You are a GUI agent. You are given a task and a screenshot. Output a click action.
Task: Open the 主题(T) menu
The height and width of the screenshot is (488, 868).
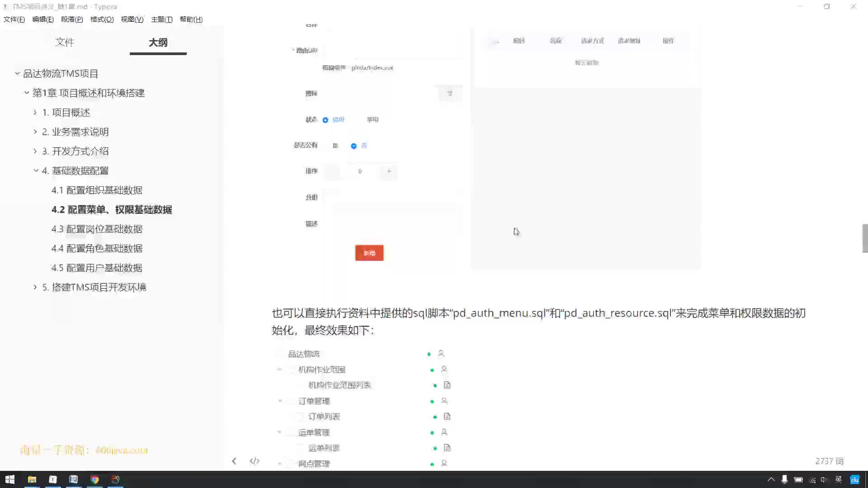(x=161, y=19)
